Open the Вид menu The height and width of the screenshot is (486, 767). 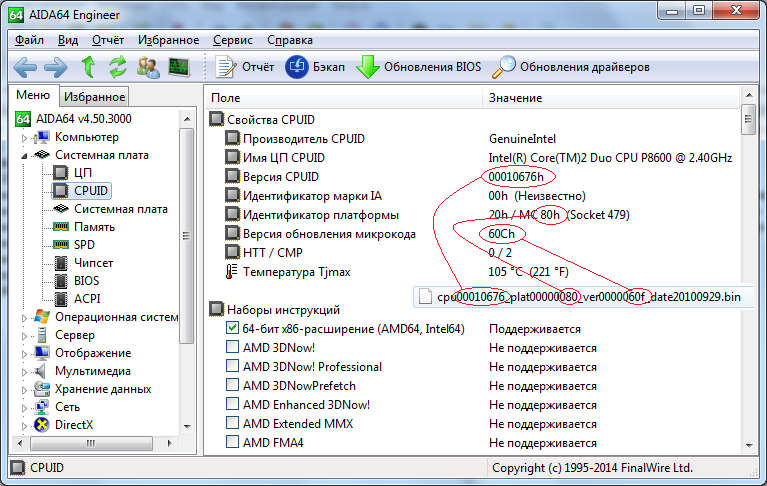click(68, 40)
